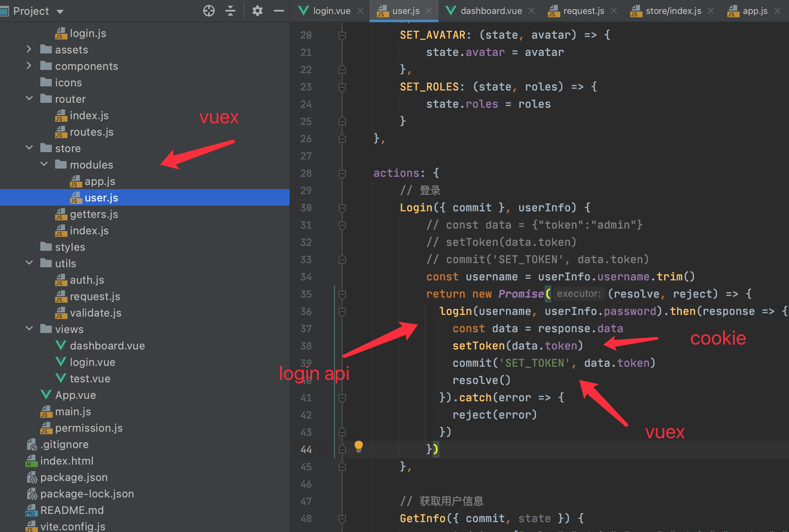
Task: Collapse the store folder
Action: click(x=29, y=148)
